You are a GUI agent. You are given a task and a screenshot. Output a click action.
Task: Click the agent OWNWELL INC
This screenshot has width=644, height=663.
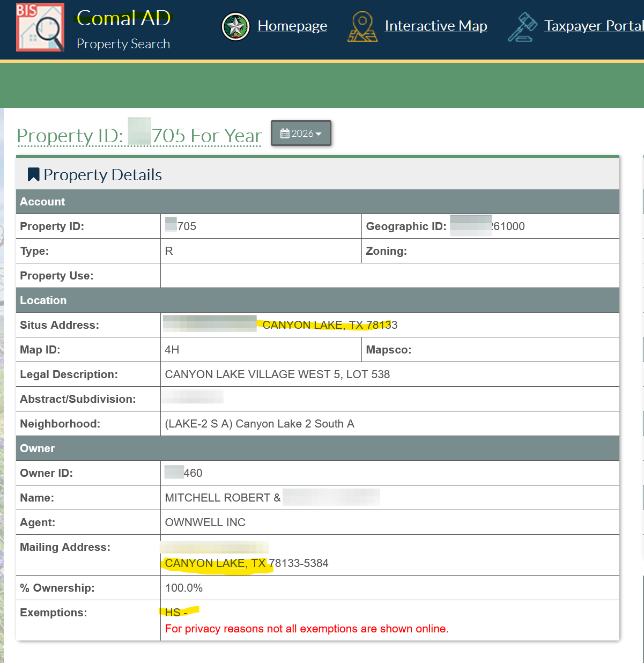(205, 522)
